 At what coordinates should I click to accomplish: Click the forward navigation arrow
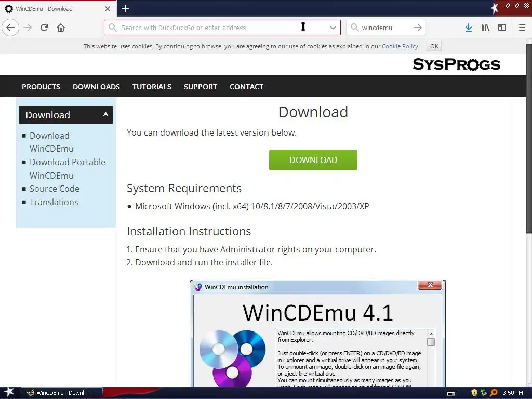[x=28, y=28]
